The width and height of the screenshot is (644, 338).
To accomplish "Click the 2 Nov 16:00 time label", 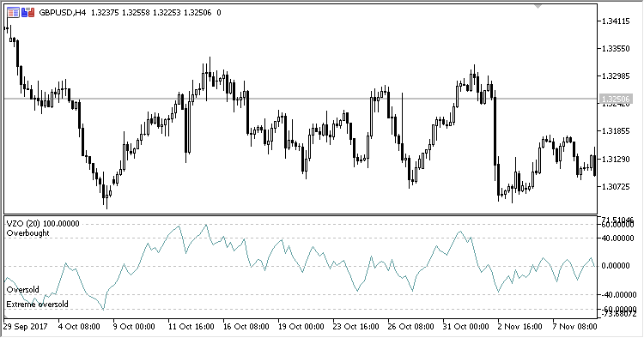I will point(520,327).
